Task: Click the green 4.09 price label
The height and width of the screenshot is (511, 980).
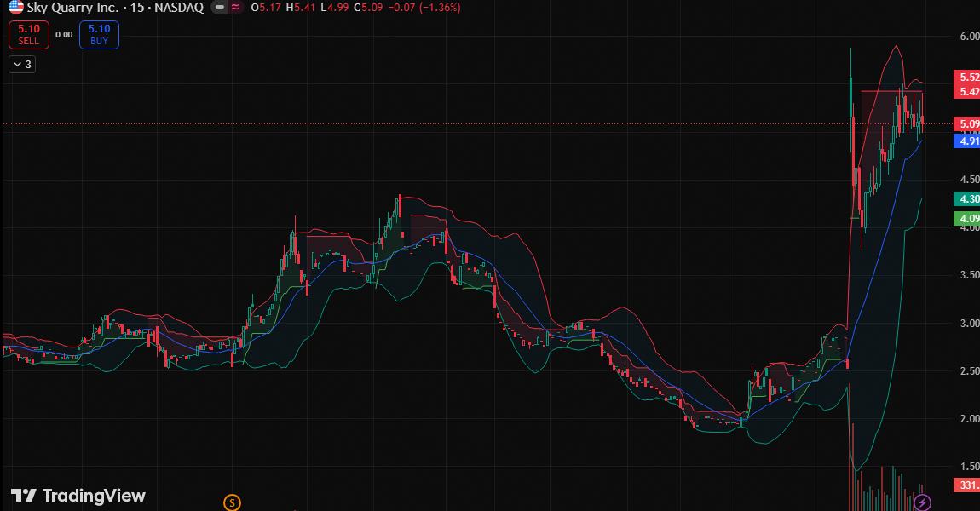Action: point(967,219)
